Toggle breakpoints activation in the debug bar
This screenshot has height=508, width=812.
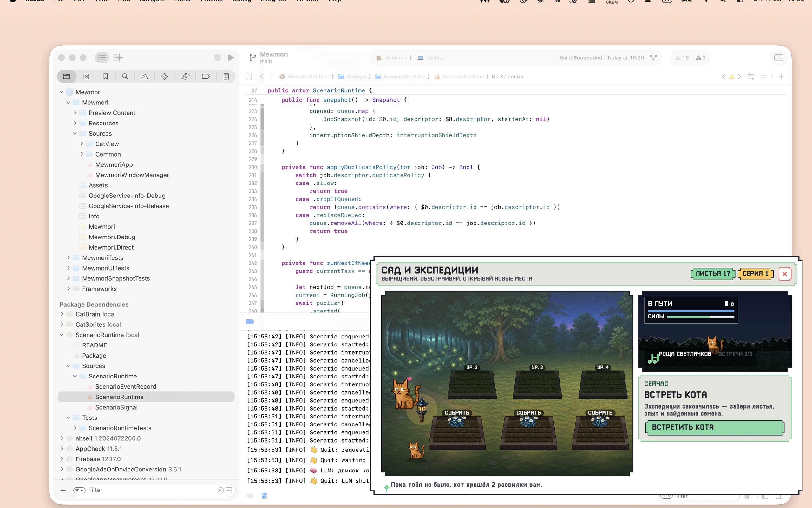click(x=250, y=322)
